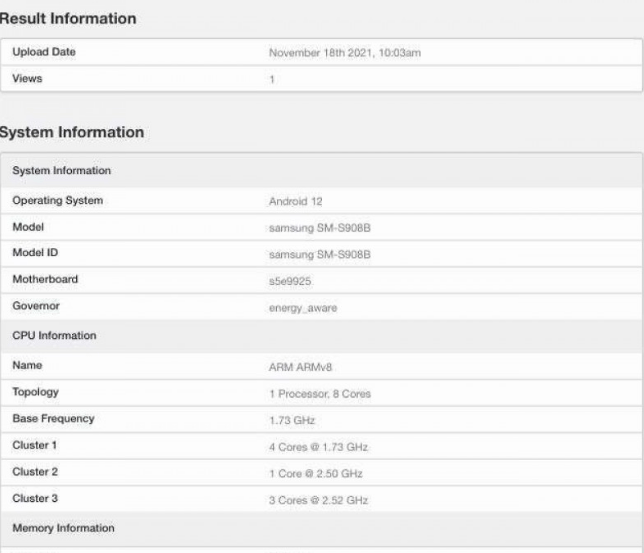The image size is (644, 553).
Task: Click the 'Result Information' heading
Action: (x=68, y=18)
